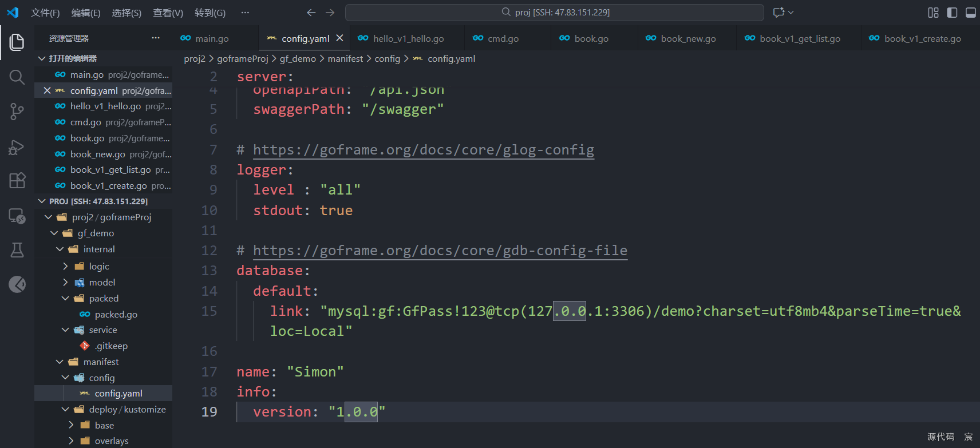Toggle the primary side bar

coord(952,13)
